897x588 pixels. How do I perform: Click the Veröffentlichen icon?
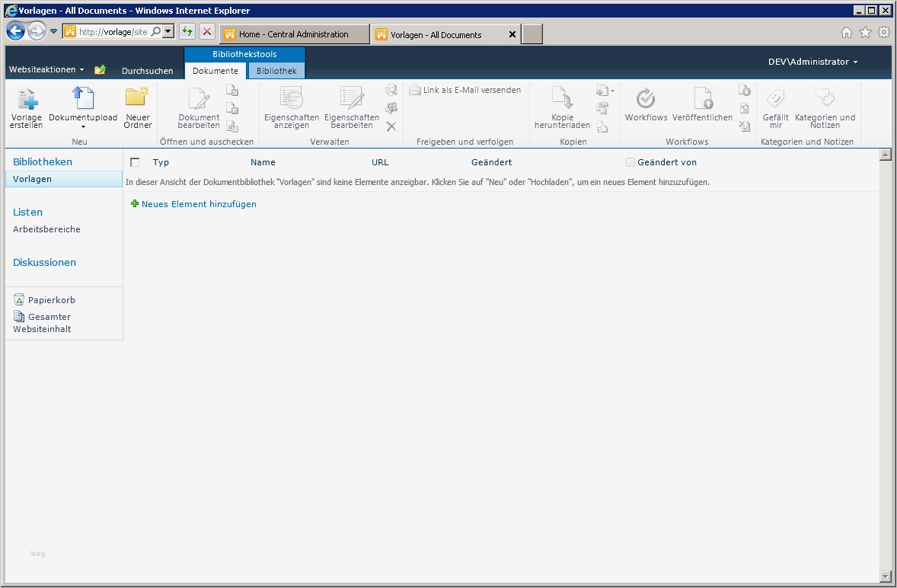click(x=703, y=97)
